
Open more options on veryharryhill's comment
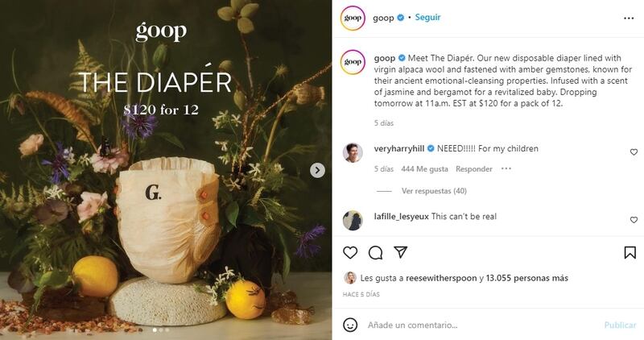pyautogui.click(x=506, y=168)
